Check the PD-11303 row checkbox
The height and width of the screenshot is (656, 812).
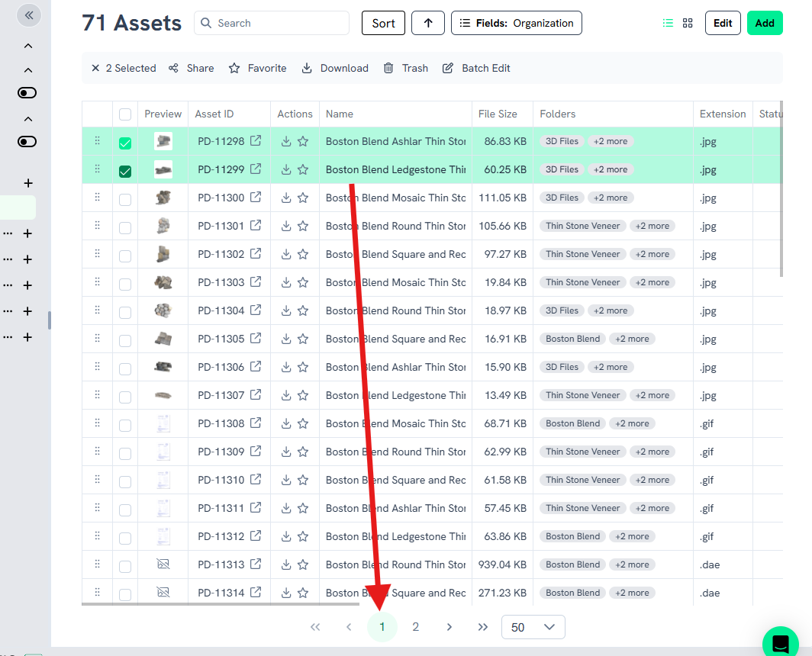125,283
